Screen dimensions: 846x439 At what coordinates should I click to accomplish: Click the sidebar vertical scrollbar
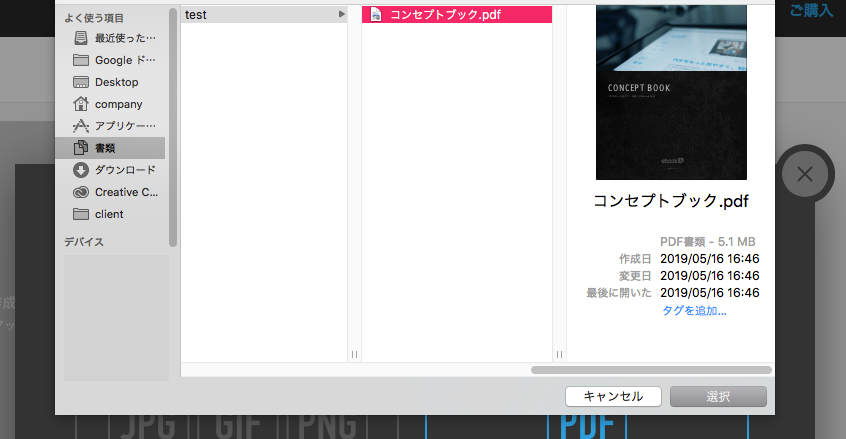coord(173,127)
